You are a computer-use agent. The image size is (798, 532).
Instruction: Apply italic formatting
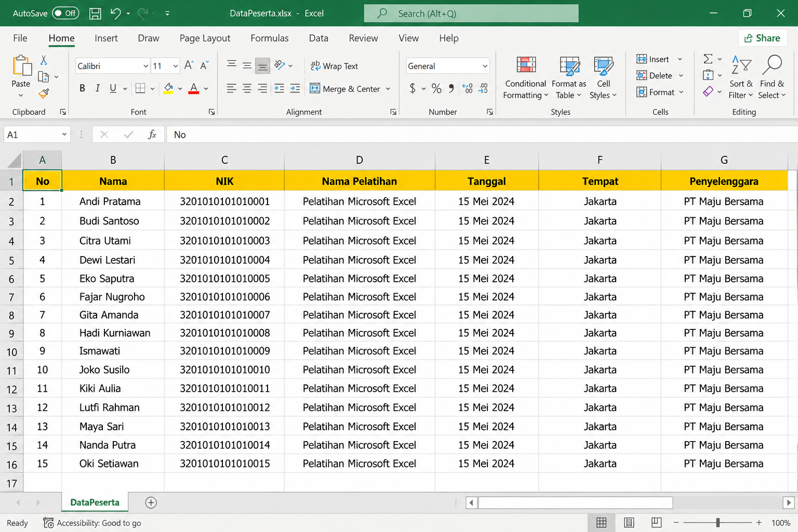click(x=97, y=88)
